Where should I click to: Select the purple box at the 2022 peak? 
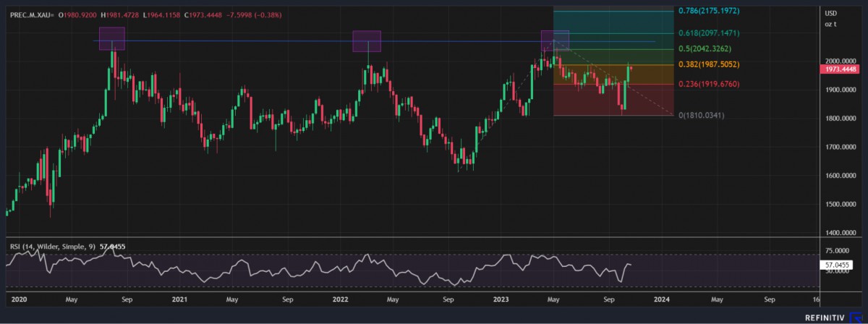367,41
